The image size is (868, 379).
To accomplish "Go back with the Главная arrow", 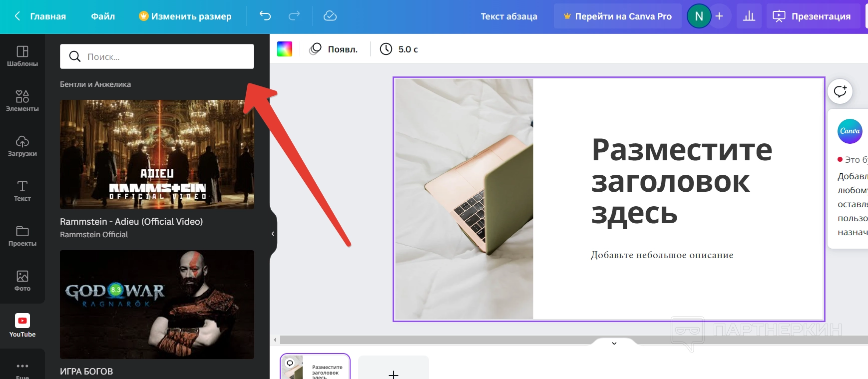I will [17, 16].
